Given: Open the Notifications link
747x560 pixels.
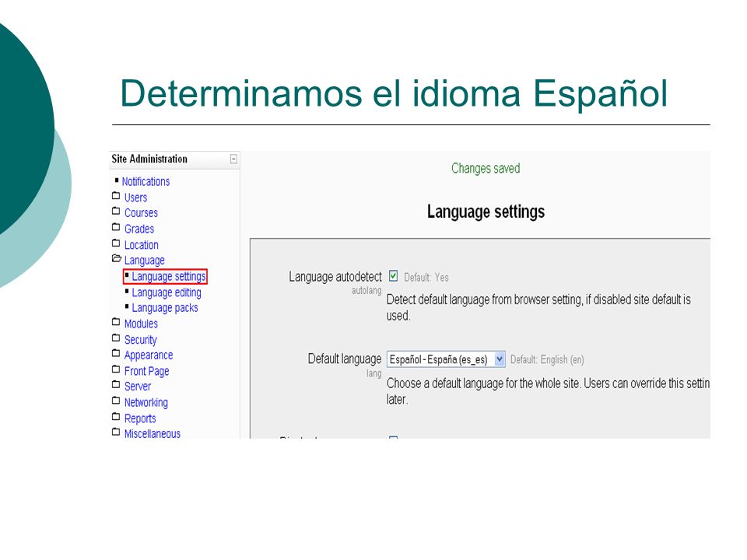Looking at the screenshot, I should [x=146, y=181].
